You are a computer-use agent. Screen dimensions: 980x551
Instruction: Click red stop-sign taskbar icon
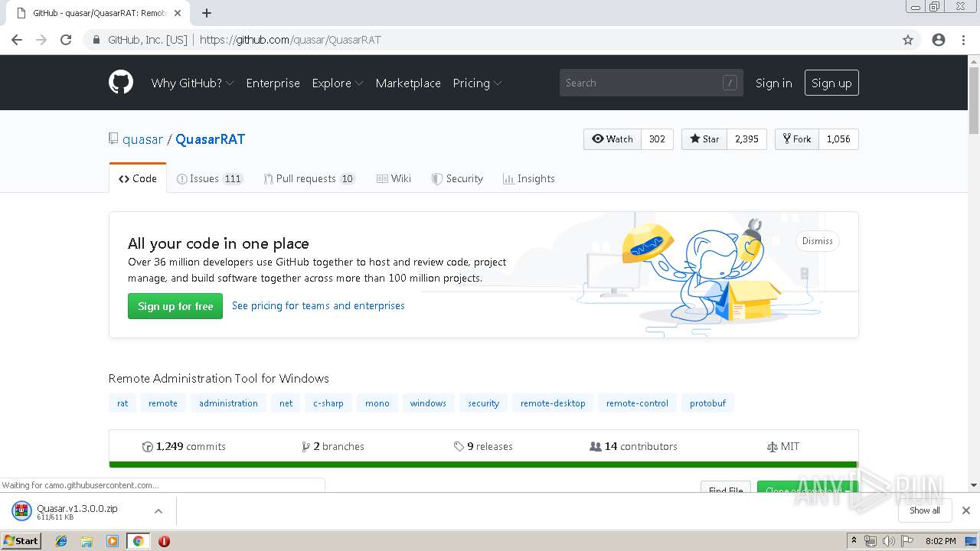[164, 541]
